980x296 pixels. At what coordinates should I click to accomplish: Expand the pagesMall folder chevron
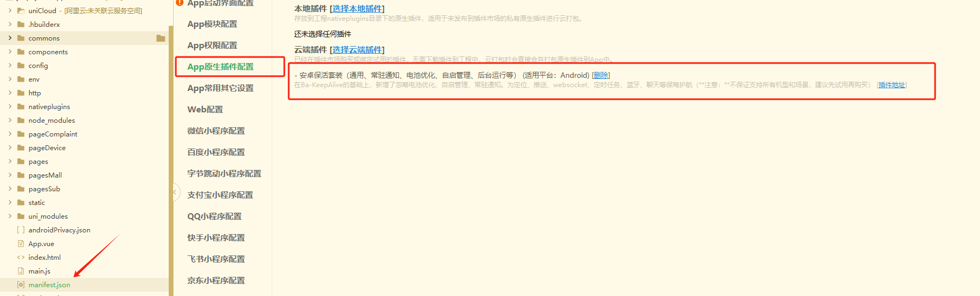pyautogui.click(x=10, y=175)
